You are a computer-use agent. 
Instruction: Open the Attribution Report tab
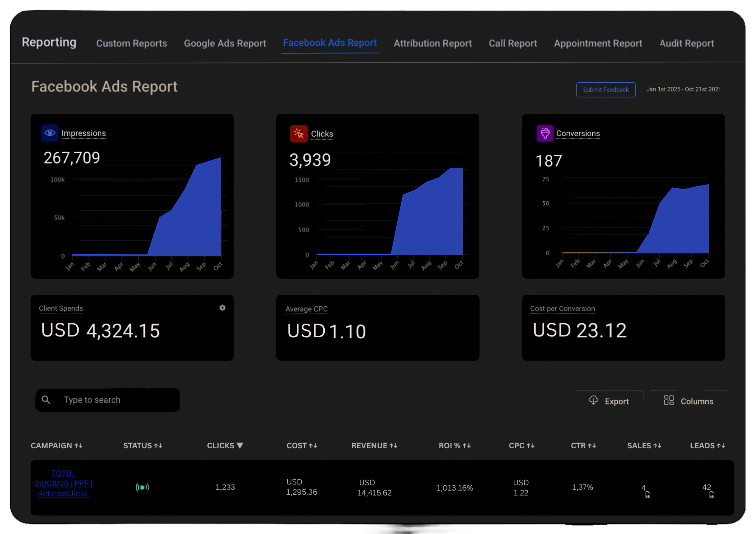pos(433,43)
